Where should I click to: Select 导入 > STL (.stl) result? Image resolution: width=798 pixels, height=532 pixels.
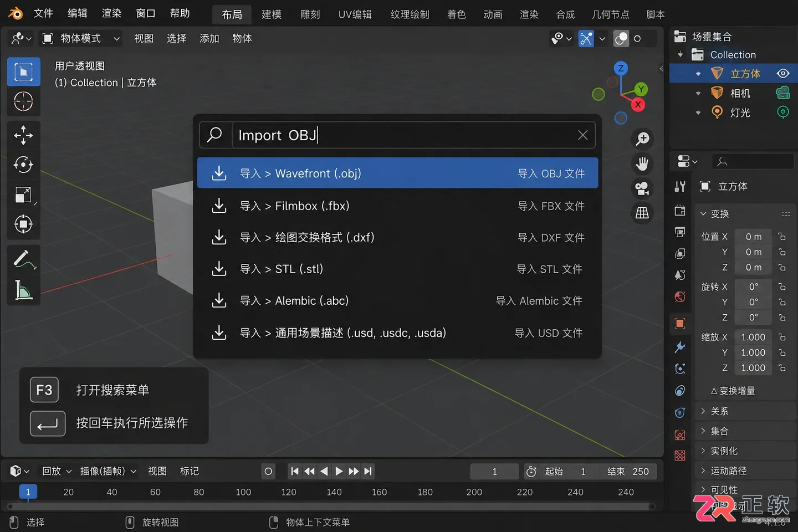(397, 269)
